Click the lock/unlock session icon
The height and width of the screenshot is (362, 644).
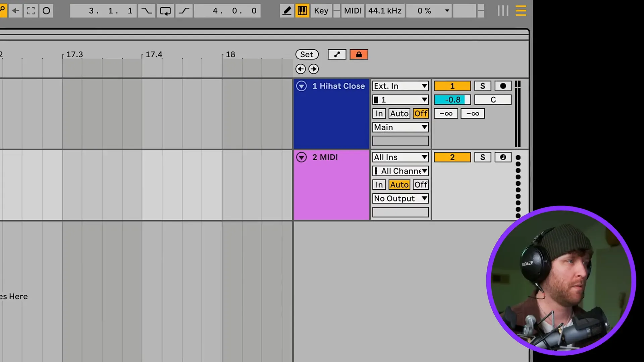[359, 54]
